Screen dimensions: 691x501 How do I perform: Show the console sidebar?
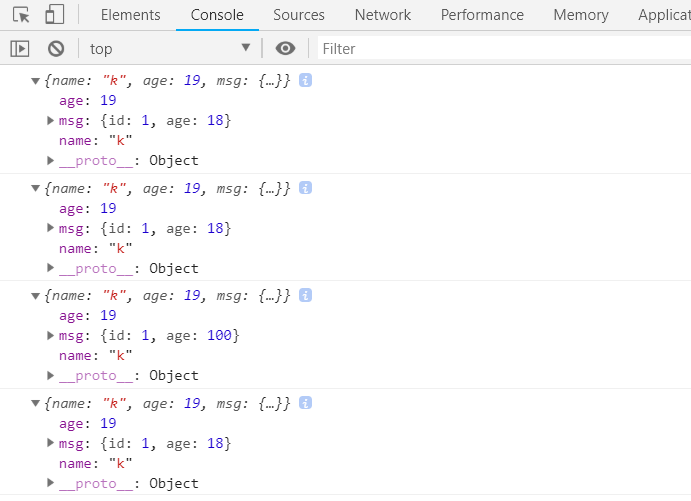pos(20,48)
